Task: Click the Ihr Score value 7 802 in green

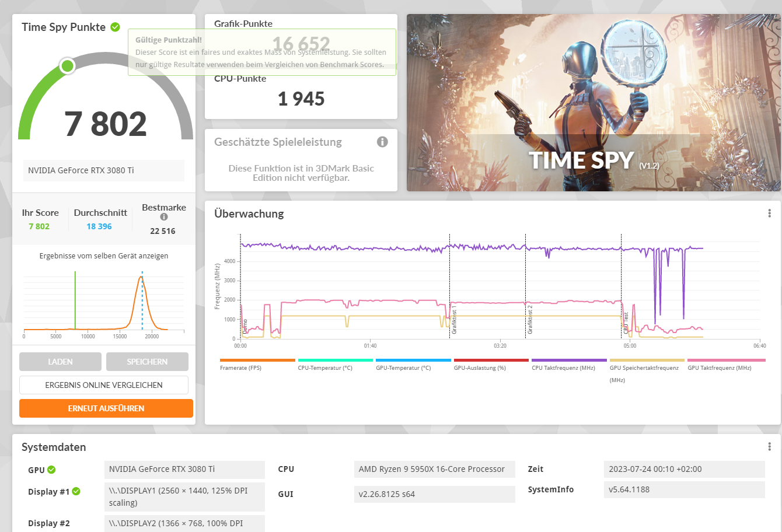Action: [x=39, y=226]
